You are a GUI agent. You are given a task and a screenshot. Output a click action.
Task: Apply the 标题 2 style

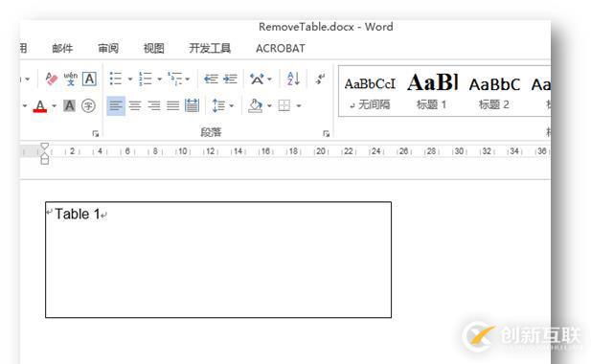(494, 92)
